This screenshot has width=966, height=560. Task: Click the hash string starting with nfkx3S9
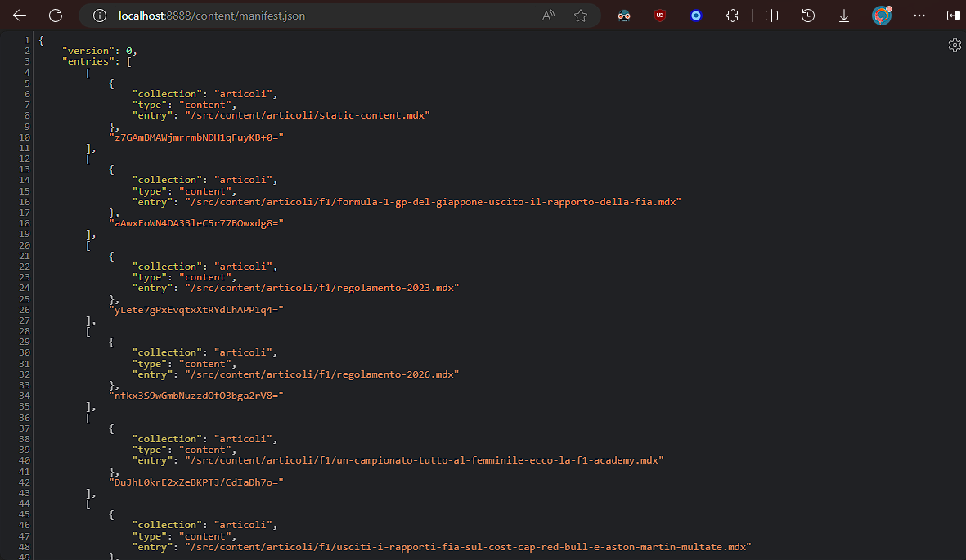196,396
